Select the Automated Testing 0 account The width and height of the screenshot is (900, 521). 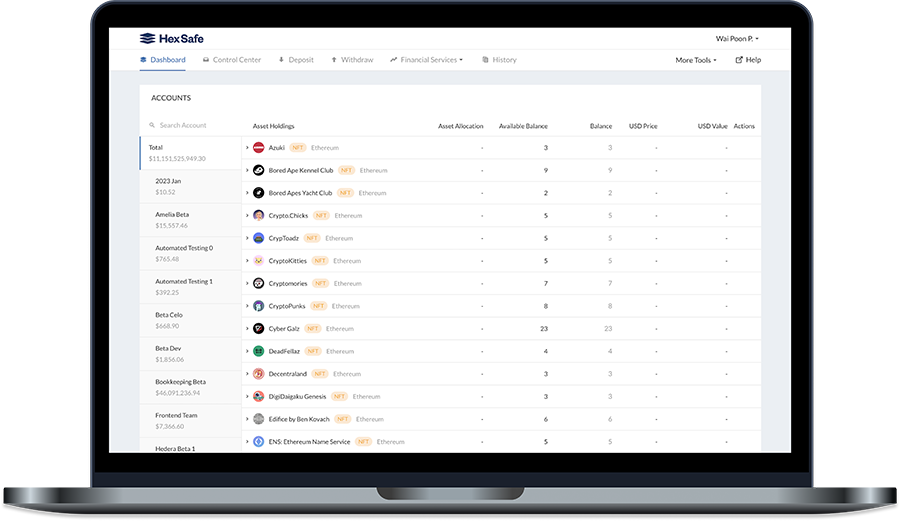point(191,253)
